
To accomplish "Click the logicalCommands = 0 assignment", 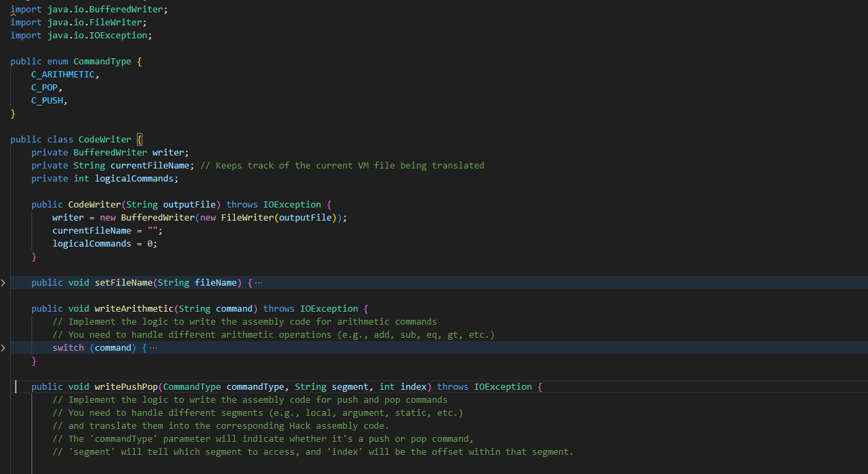I will 106,243.
